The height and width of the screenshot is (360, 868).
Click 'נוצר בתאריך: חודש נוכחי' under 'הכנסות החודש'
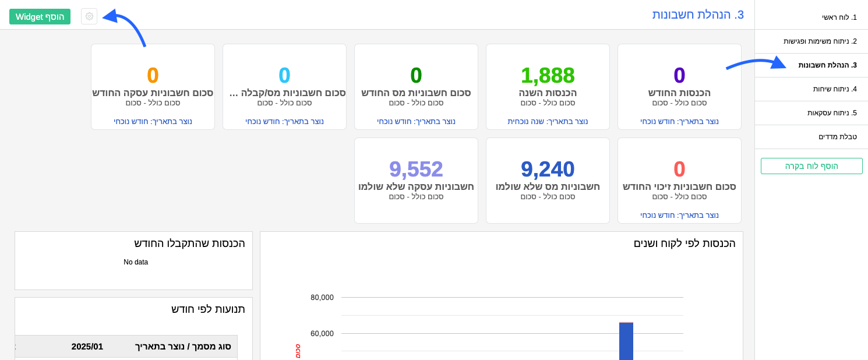[x=679, y=121]
